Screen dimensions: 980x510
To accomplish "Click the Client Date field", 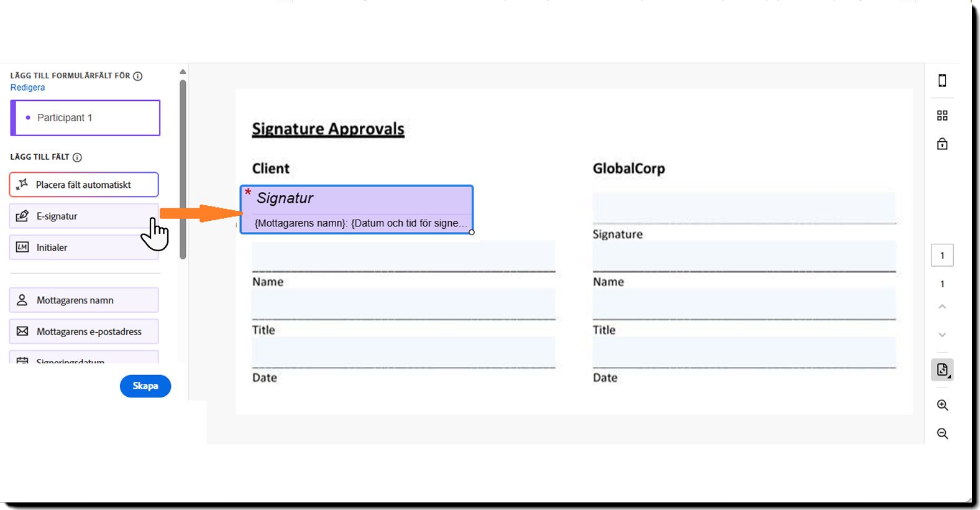I will click(x=403, y=352).
